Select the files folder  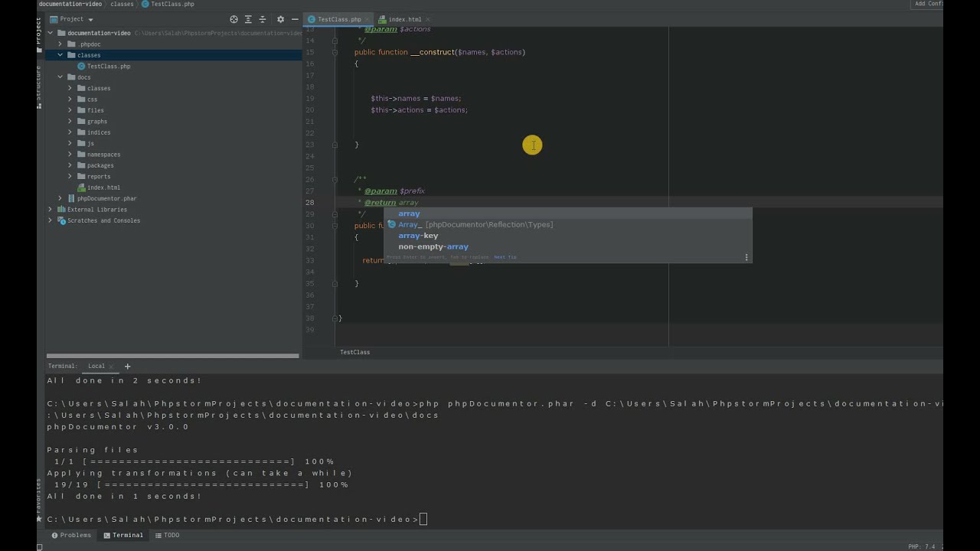coord(95,110)
